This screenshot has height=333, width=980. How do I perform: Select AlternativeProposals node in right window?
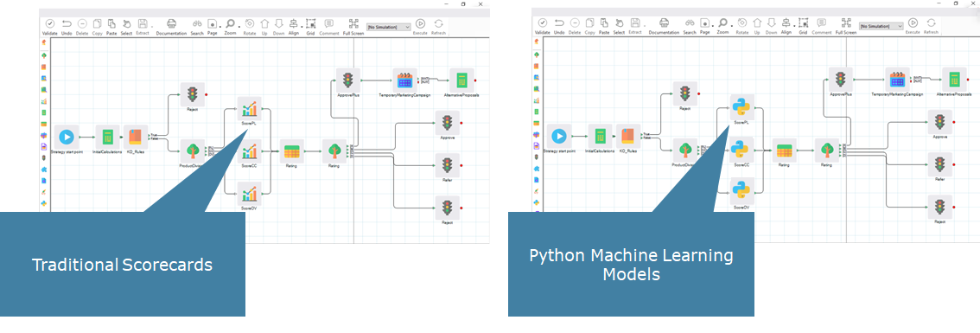pyautogui.click(x=954, y=80)
